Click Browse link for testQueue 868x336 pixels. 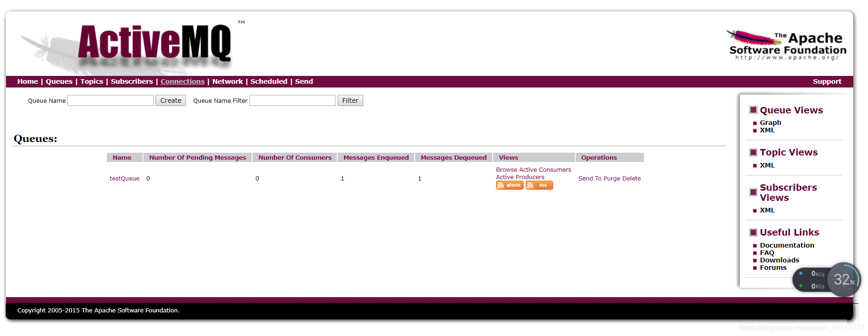[507, 170]
